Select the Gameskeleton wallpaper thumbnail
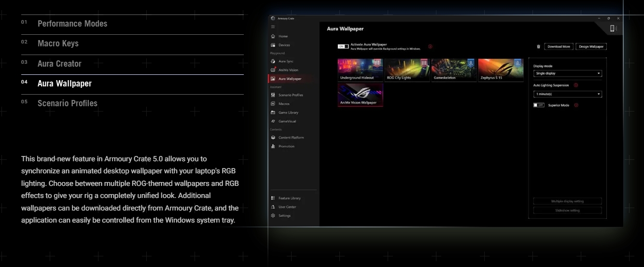Viewport: 644px width, 267px height. pyautogui.click(x=453, y=70)
